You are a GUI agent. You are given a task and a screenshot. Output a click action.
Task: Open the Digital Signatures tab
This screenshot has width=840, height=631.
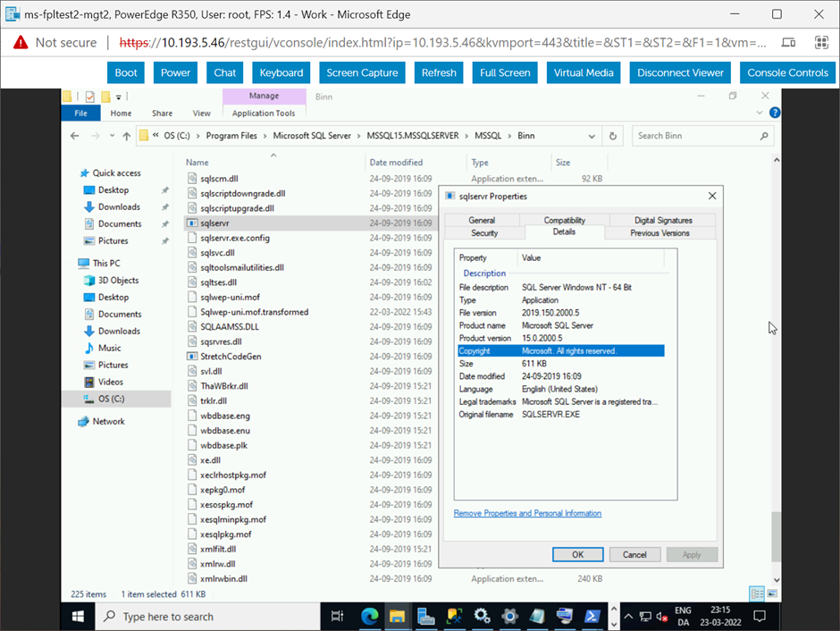click(x=663, y=220)
